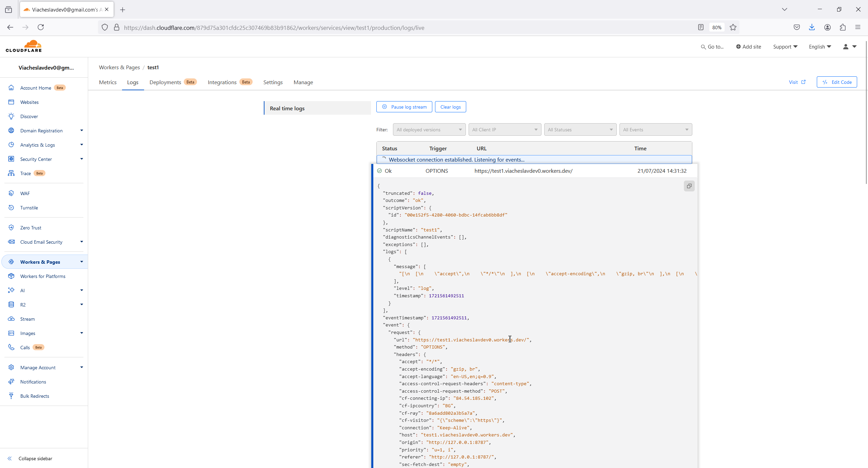Image resolution: width=868 pixels, height=468 pixels.
Task: Open the All Statuses filter dropdown
Action: 580,130
